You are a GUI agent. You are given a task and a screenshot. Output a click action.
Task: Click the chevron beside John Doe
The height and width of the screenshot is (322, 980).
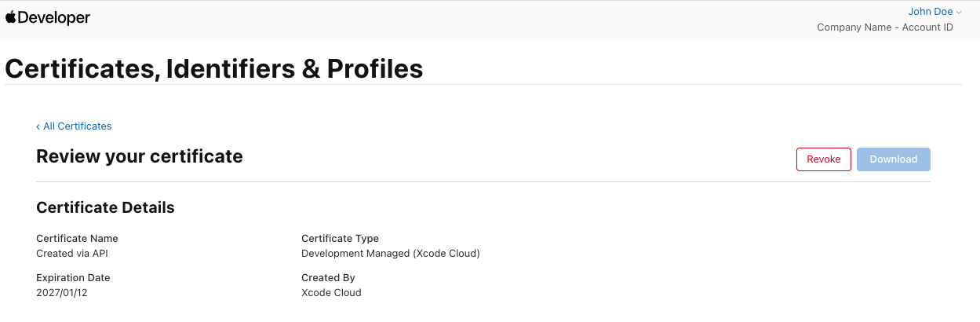959,13
